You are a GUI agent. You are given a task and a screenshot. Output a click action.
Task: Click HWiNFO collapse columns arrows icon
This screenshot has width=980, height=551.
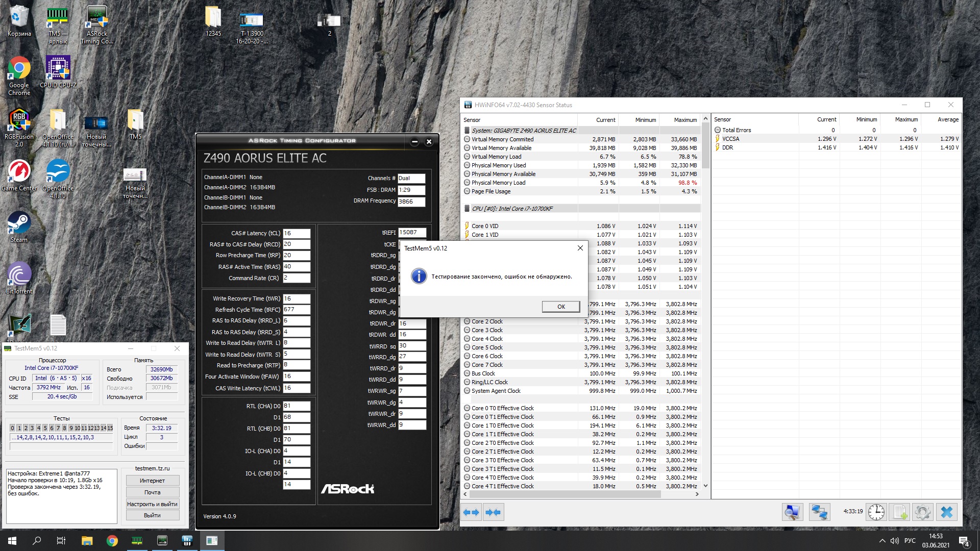[493, 512]
